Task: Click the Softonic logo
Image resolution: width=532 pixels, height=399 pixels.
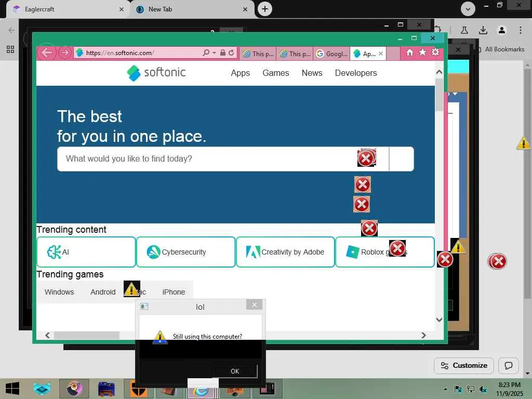Action: coord(156,73)
